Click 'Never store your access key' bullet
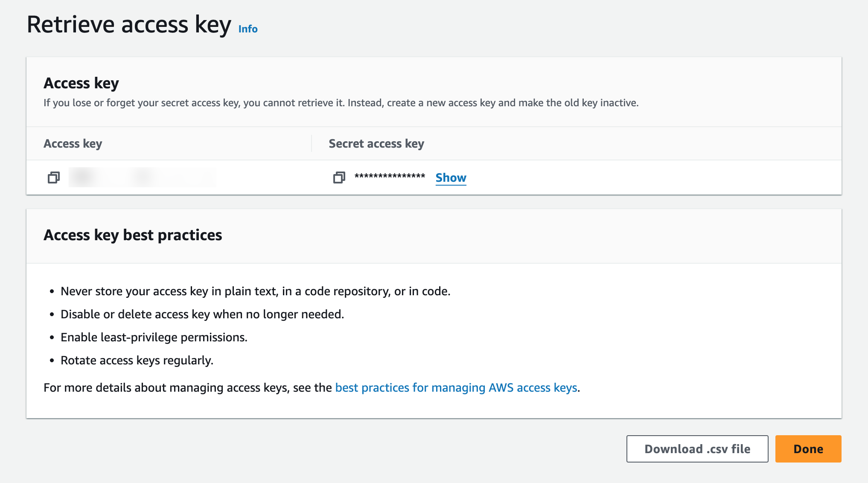The width and height of the screenshot is (868, 483). click(256, 291)
